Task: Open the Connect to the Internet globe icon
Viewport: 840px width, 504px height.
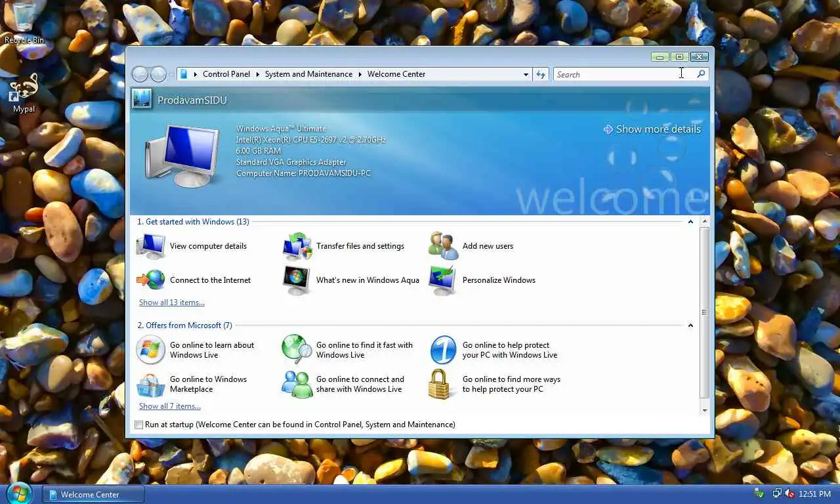Action: pyautogui.click(x=151, y=280)
